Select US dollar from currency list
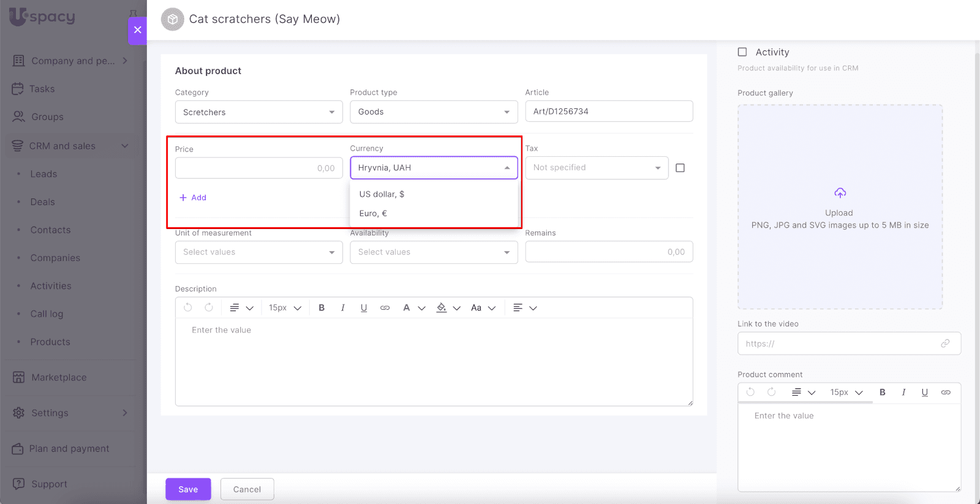The width and height of the screenshot is (980, 504). (x=382, y=194)
